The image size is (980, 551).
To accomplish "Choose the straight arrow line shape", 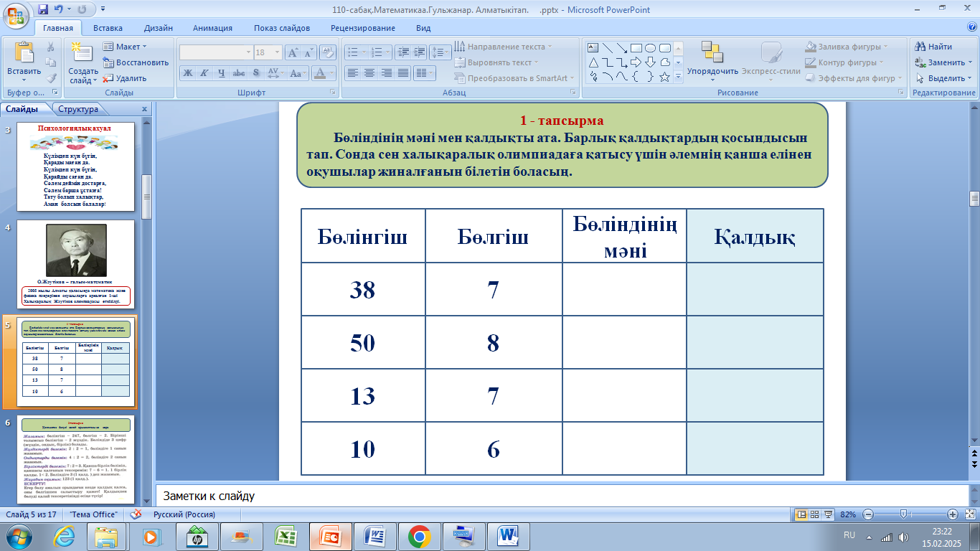I will (x=621, y=48).
